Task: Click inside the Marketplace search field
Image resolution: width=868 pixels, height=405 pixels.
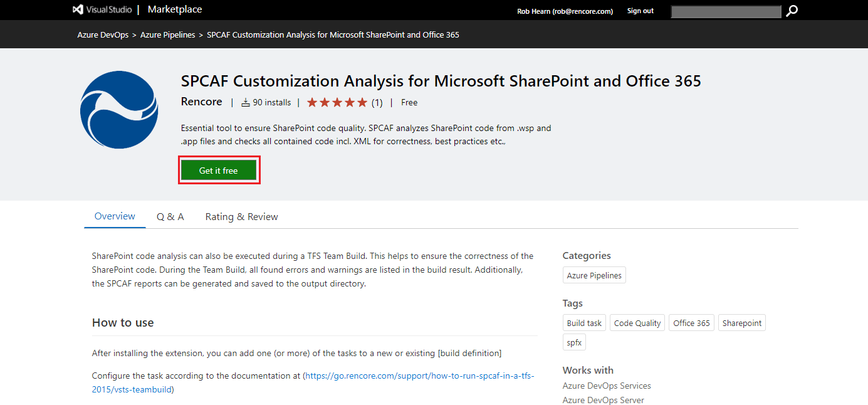Action: click(726, 11)
